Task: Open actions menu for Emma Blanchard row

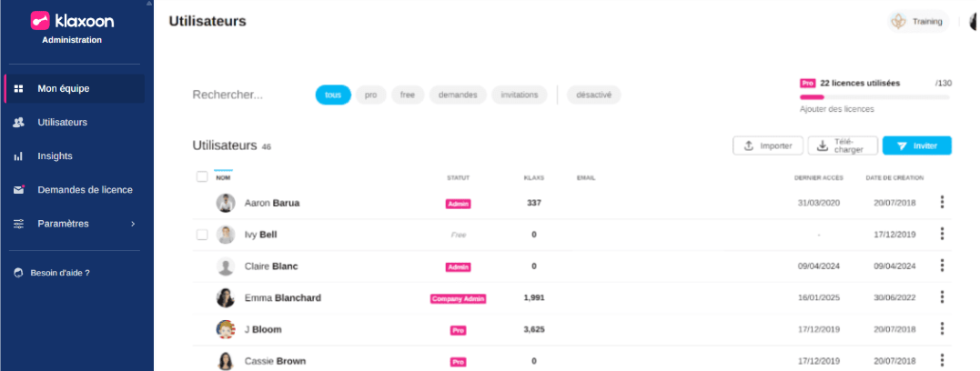Action: 942,297
